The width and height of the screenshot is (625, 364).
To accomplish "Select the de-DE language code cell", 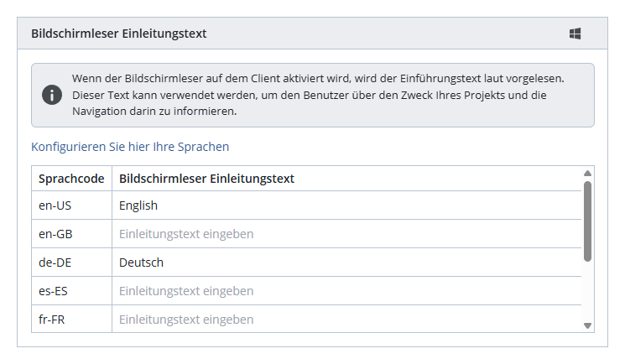I will click(x=71, y=263).
